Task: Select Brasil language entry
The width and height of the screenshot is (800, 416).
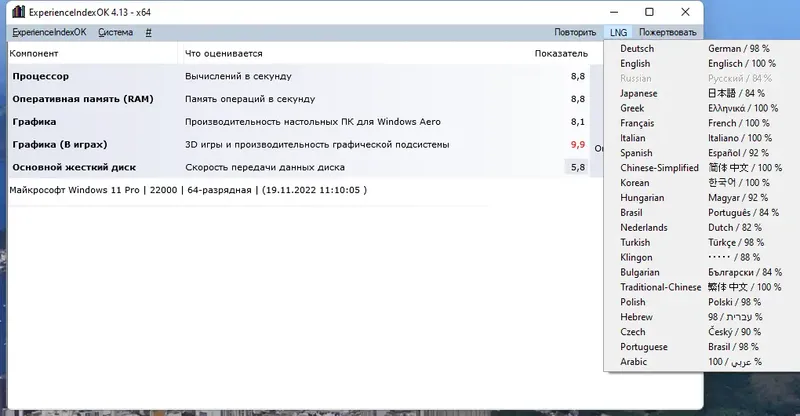Action: pos(702,212)
